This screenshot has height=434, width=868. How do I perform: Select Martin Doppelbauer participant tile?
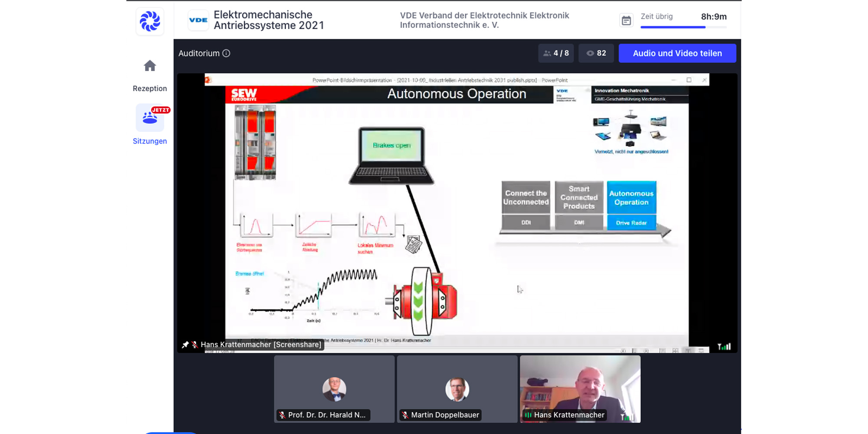[x=457, y=389]
